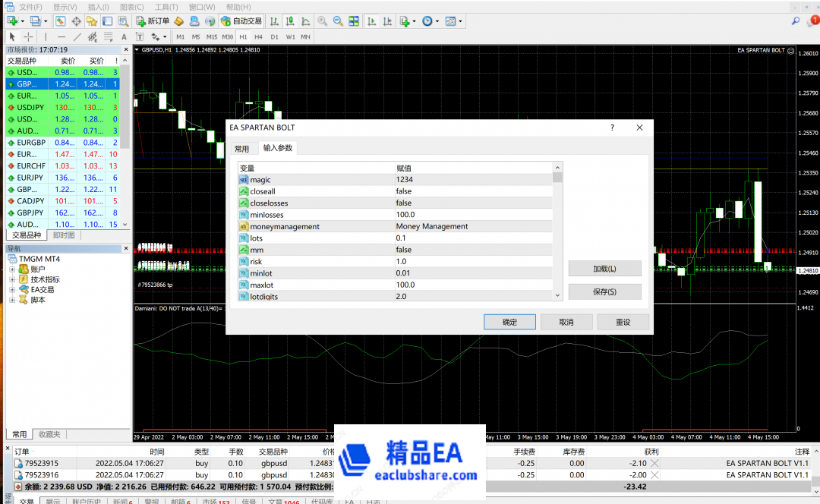The image size is (820, 504).
Task: Expand the 账户 tree node
Action: (12, 269)
